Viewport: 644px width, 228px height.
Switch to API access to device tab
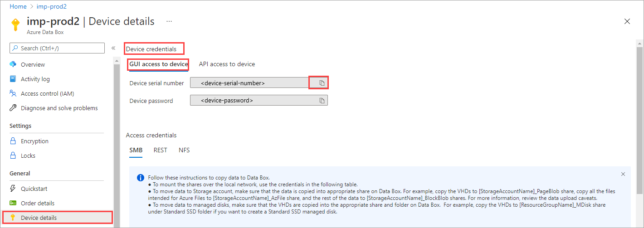click(227, 64)
